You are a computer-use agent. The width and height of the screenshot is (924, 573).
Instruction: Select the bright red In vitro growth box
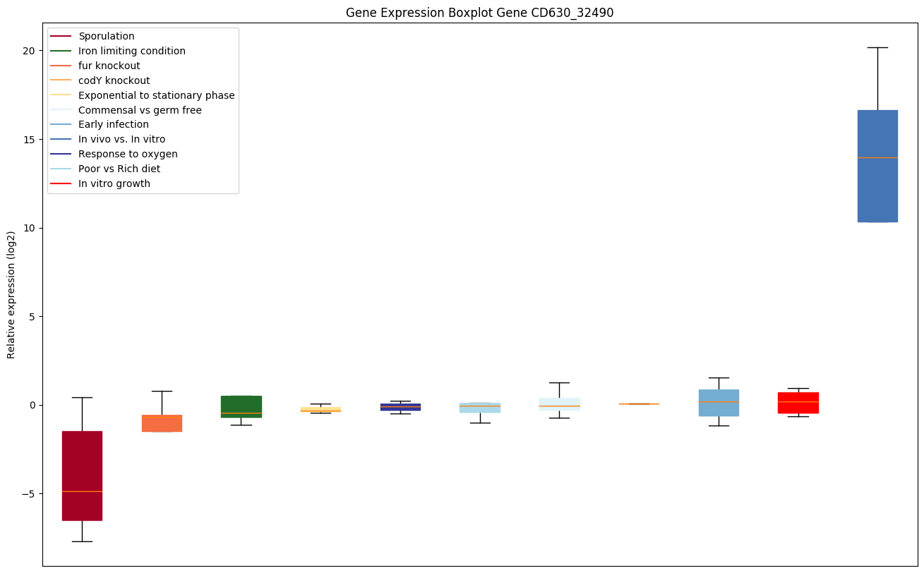pos(798,402)
